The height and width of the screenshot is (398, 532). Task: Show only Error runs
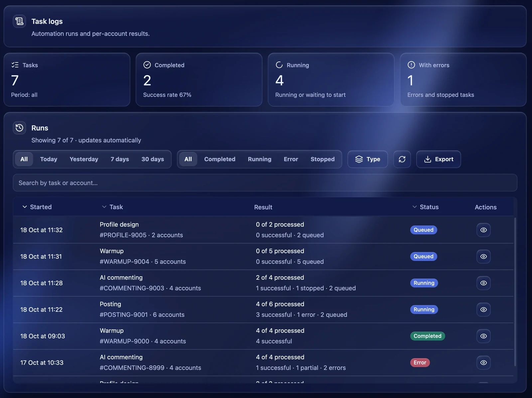click(291, 159)
